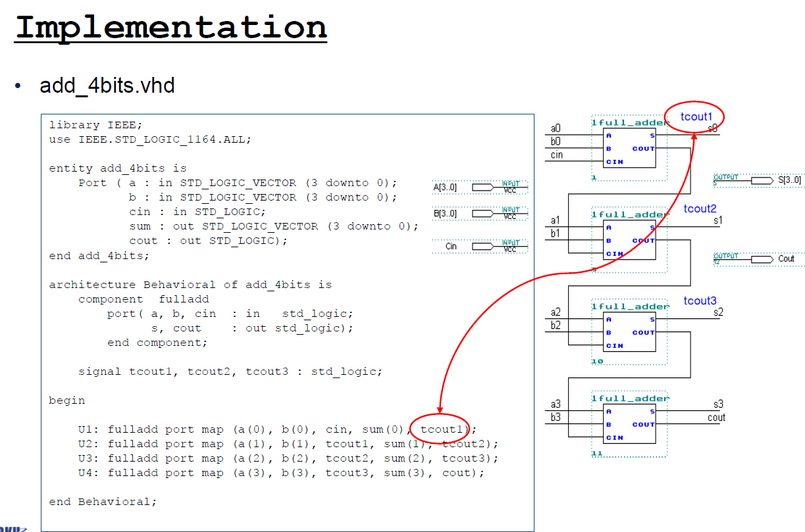Click the "port( a, b, cin : in std_logic;" line
This screenshot has width=805, height=532.
click(230, 313)
